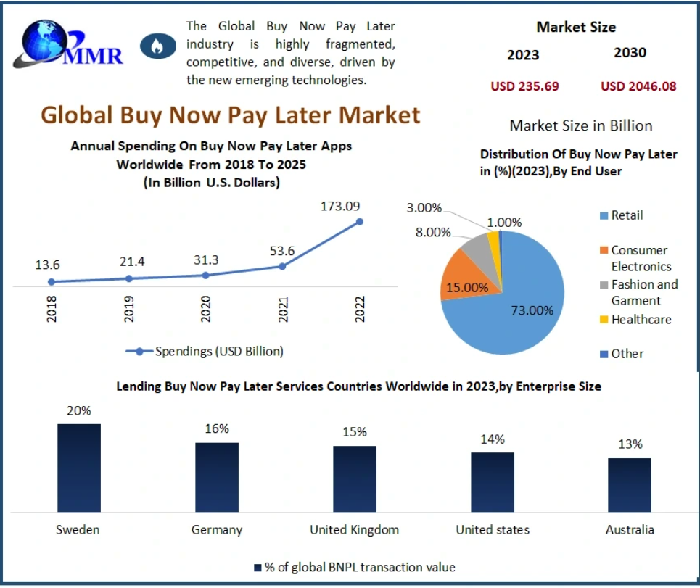Click the Global Buy Now Pay Later Market title
Viewport: 700px width, 588px height.
(230, 115)
